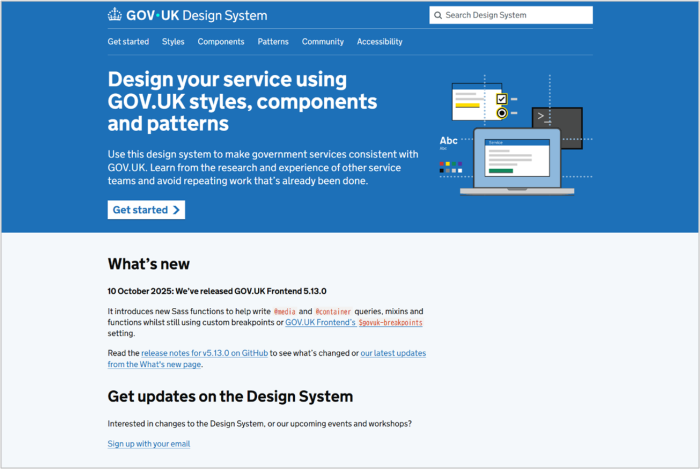The image size is (700, 469).
Task: Go to the Components section
Action: [221, 42]
